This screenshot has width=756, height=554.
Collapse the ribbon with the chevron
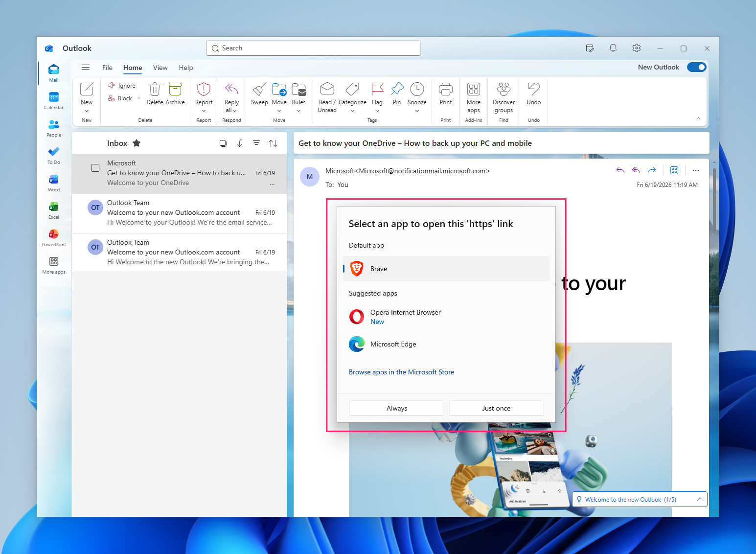coord(698,118)
